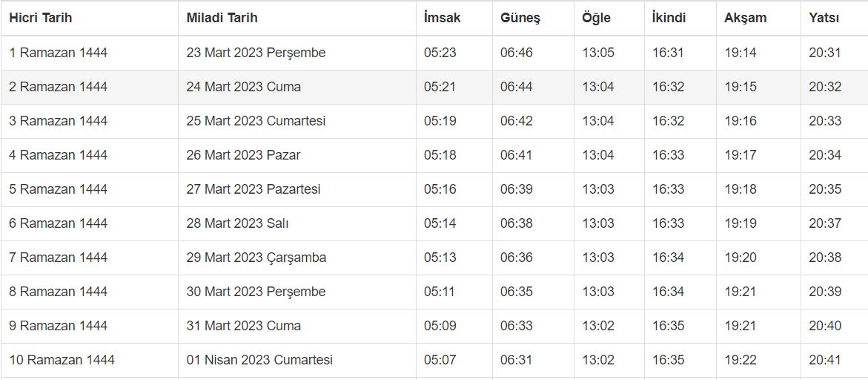Screen dimensions: 868x380
Task: Click the 26 Mart 2023 Pazar cell
Action: (243, 155)
